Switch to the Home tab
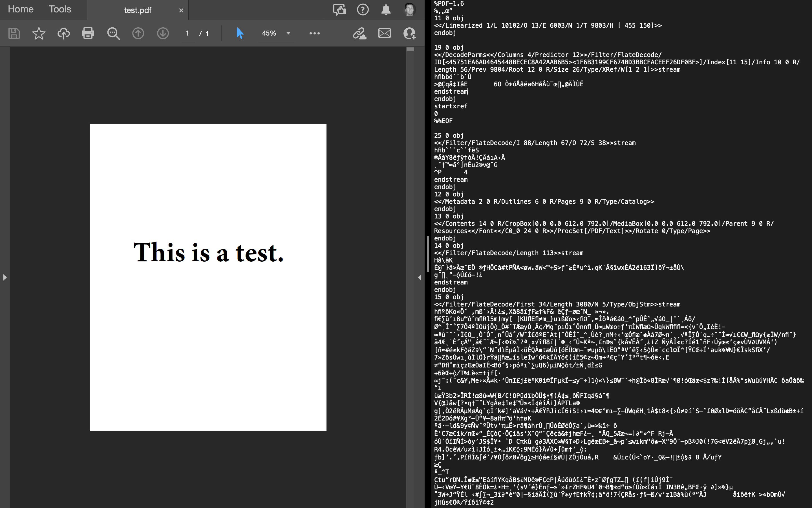The width and height of the screenshot is (812, 508). pyautogui.click(x=21, y=9)
